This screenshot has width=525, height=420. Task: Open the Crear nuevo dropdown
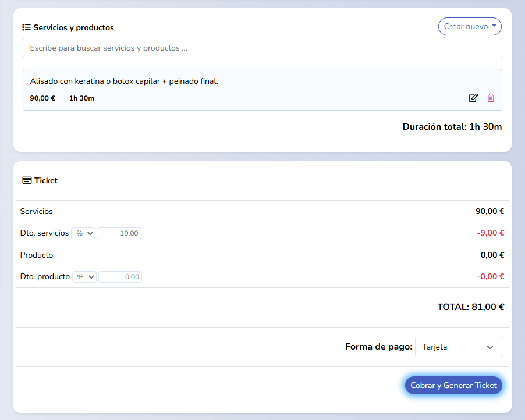pyautogui.click(x=470, y=26)
